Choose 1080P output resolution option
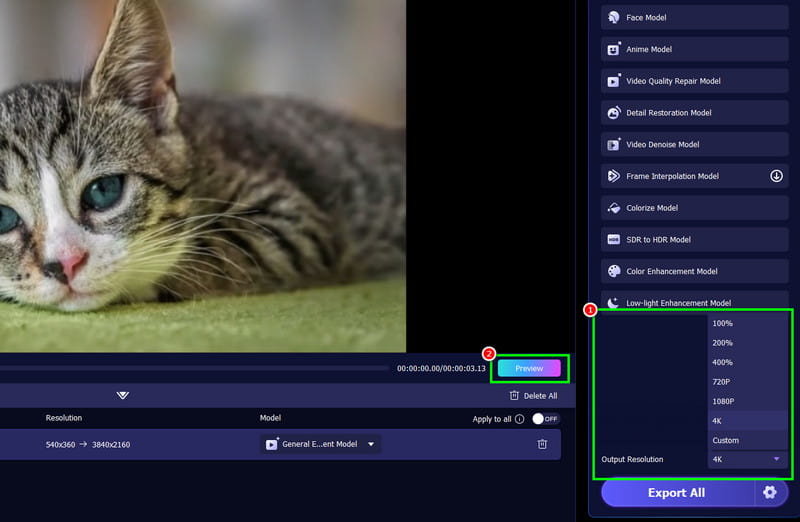Viewport: 800px width, 522px height. 747,401
